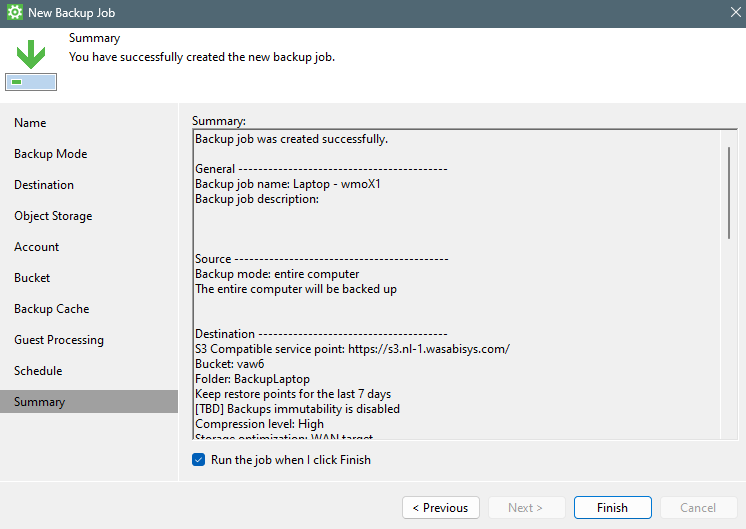
Task: Select the Summary step
Action: click(x=39, y=402)
